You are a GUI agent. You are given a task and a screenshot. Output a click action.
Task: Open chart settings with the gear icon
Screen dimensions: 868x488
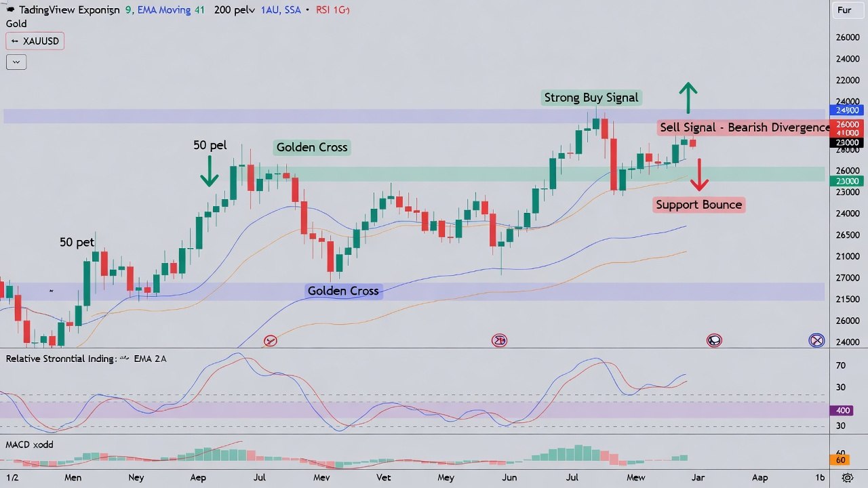coord(848,478)
